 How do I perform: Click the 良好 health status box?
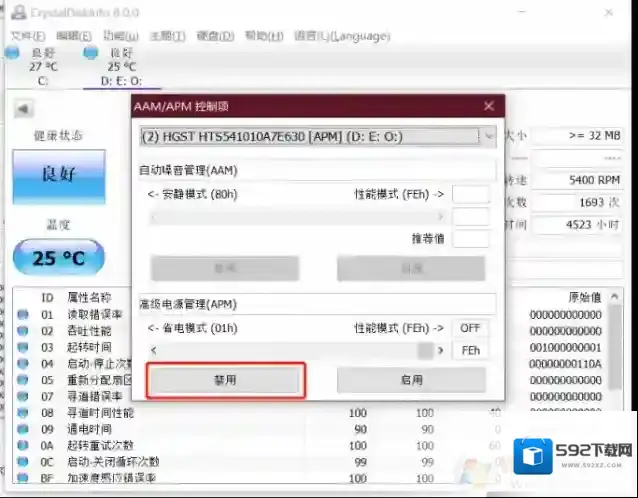point(58,176)
